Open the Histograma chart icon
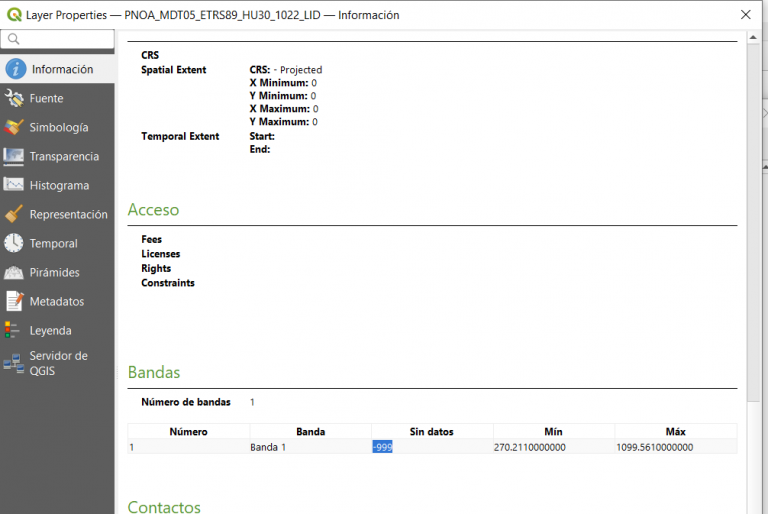 [14, 185]
